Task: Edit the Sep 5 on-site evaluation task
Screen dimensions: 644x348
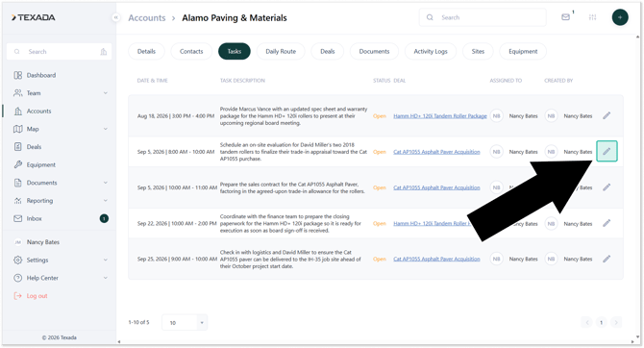Action: (x=607, y=151)
